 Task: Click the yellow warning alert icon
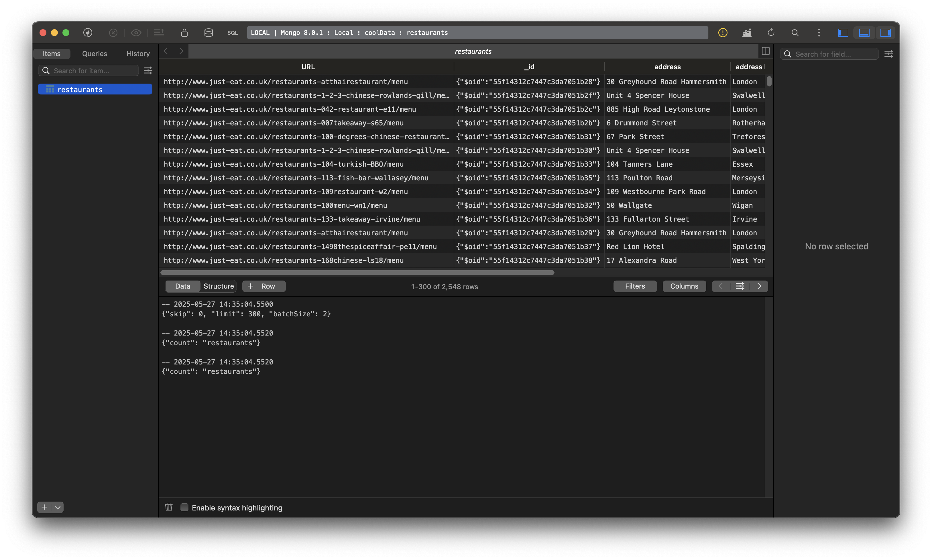click(723, 33)
